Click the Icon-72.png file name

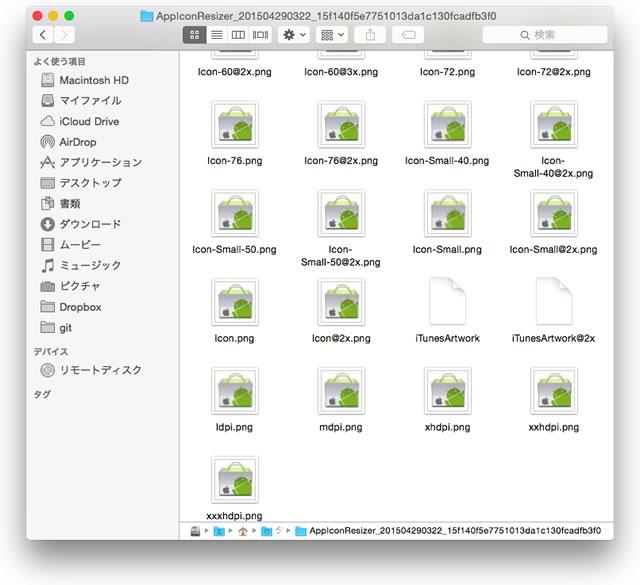coord(448,72)
